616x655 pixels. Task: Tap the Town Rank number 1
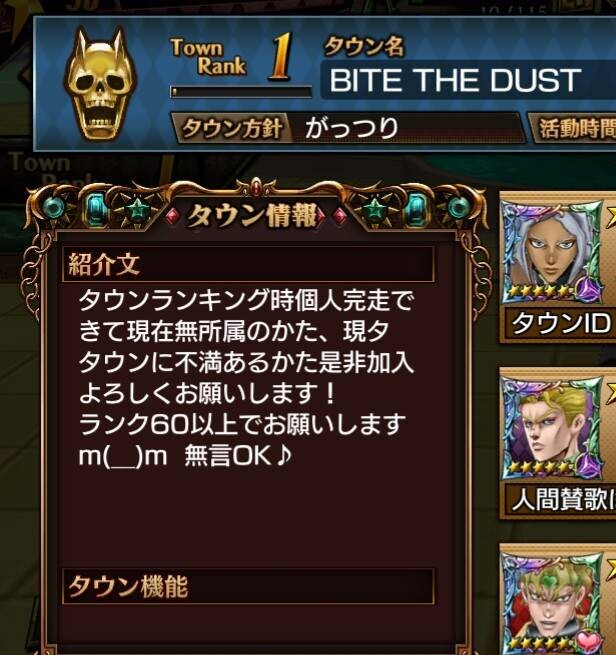pyautogui.click(x=281, y=56)
